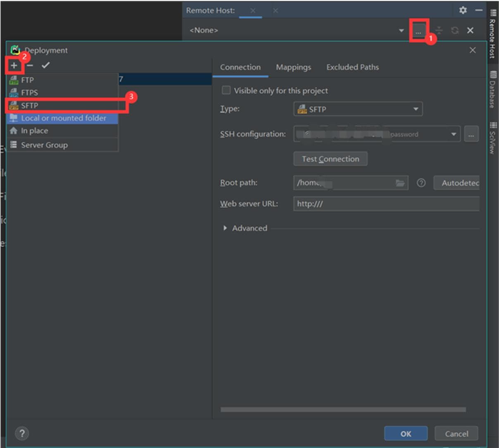Click the plus icon to add server
The image size is (499, 448).
14,65
